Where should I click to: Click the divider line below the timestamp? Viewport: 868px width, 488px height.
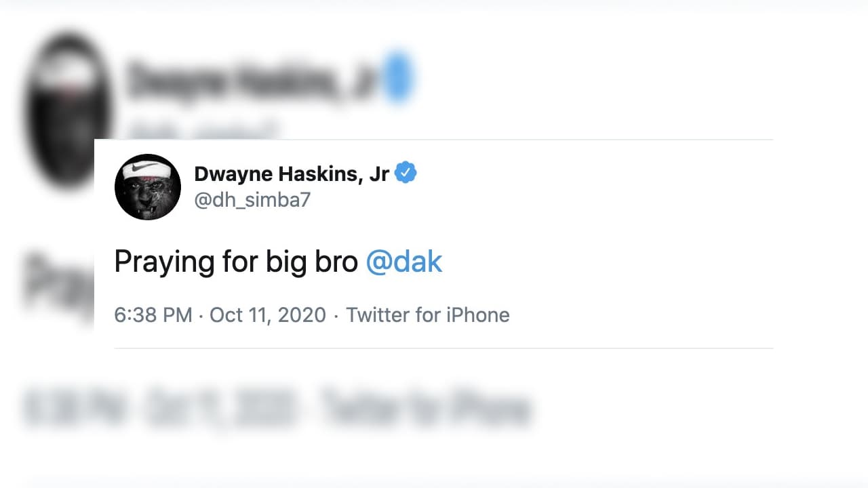point(443,348)
